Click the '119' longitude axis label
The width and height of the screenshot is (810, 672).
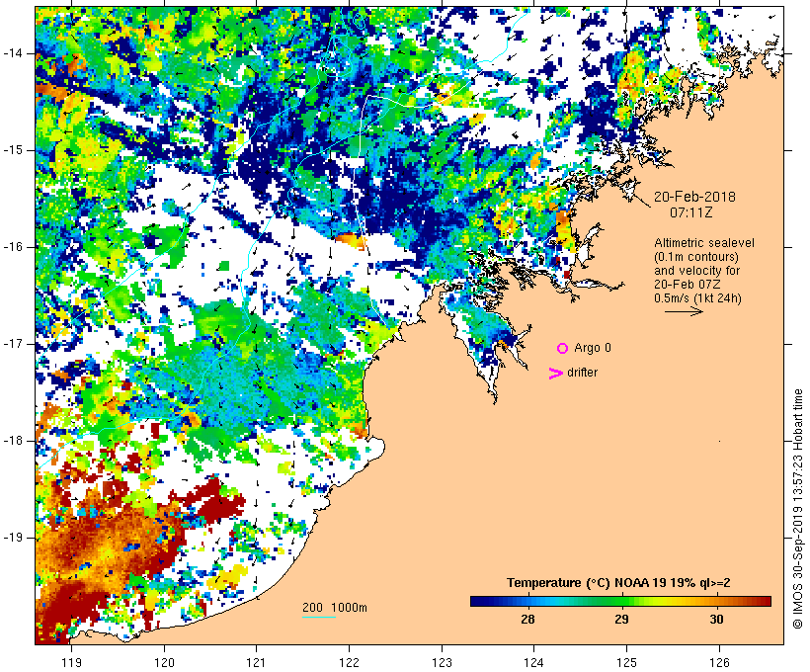(x=71, y=663)
